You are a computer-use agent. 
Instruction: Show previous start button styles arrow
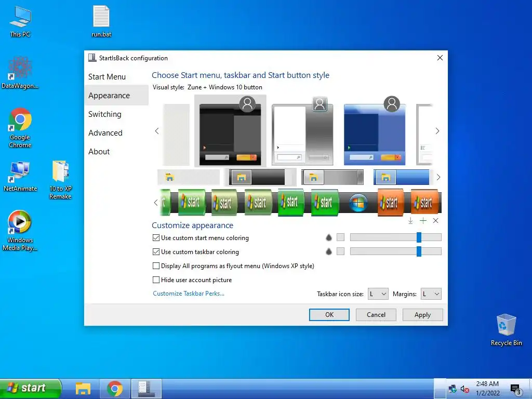(156, 203)
